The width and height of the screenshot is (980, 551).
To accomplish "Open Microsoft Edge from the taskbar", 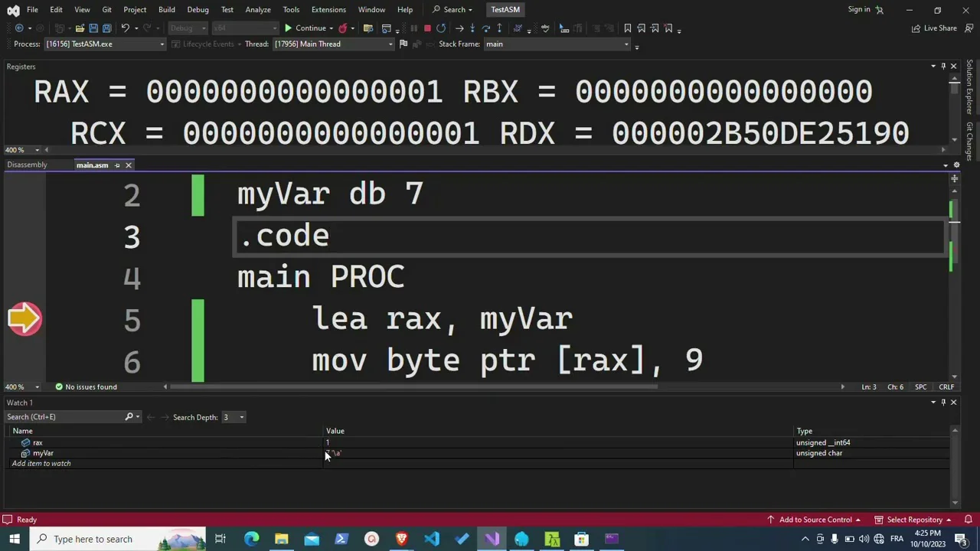I will tap(251, 539).
